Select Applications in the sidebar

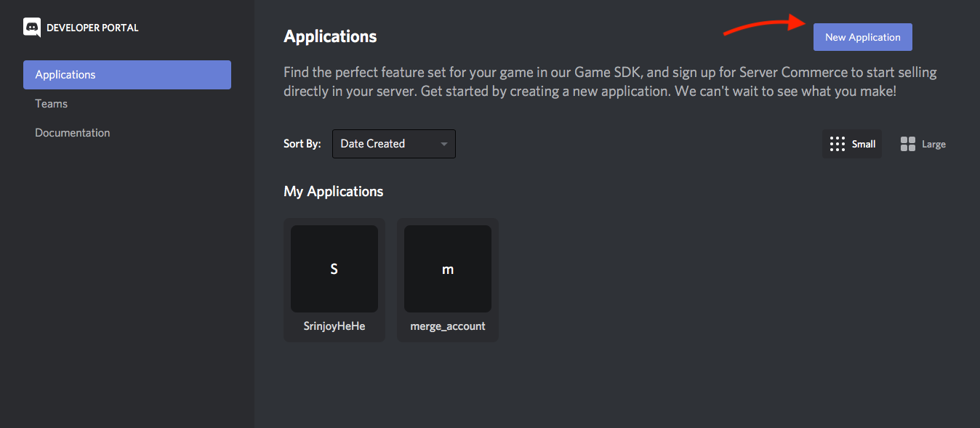point(127,75)
